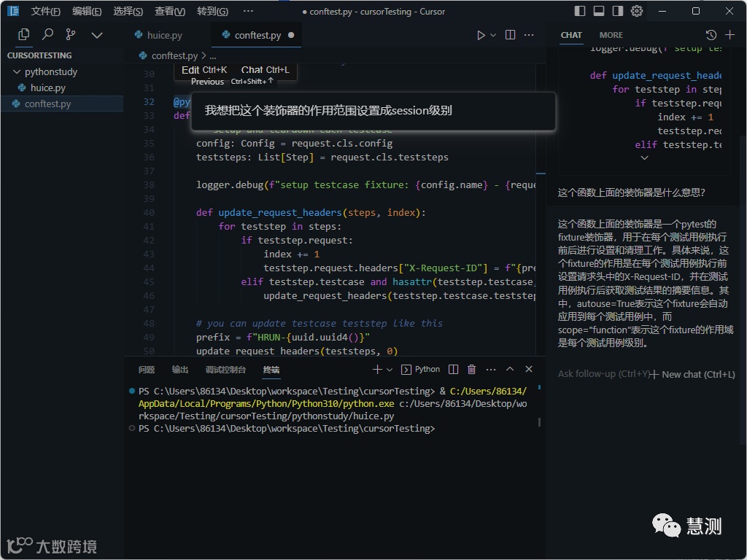
Task: Expand more sidebar views chevron
Action: [97, 35]
